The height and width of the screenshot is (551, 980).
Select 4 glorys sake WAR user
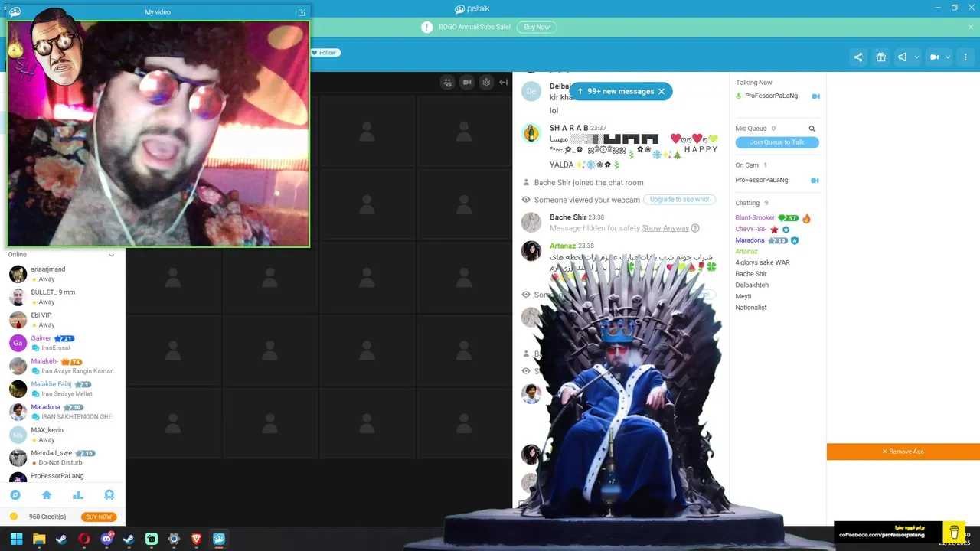pyautogui.click(x=762, y=262)
